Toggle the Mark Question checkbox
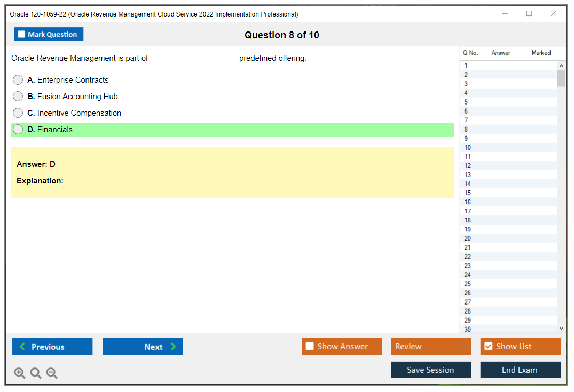Screen dimensions: 574x392 [21, 35]
